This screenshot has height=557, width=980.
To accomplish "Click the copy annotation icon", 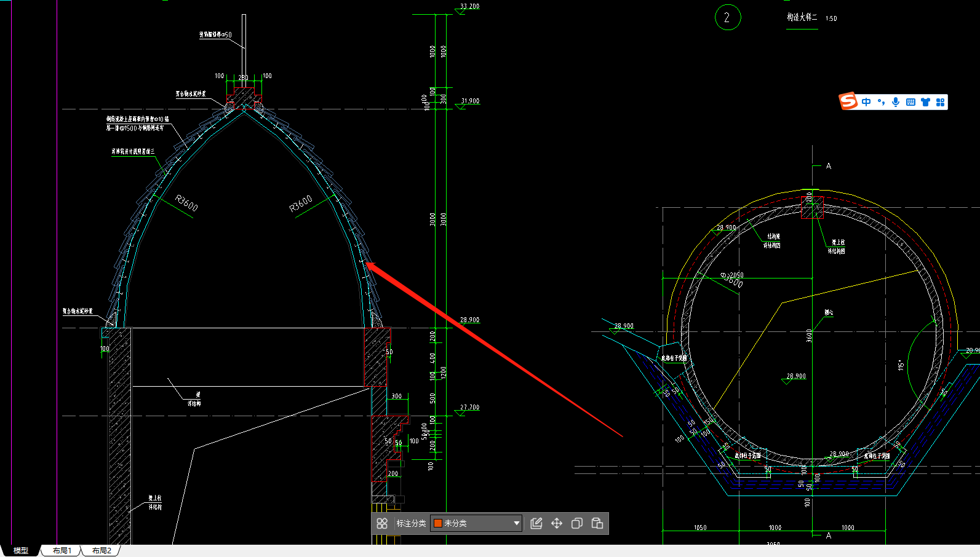I will (577, 523).
